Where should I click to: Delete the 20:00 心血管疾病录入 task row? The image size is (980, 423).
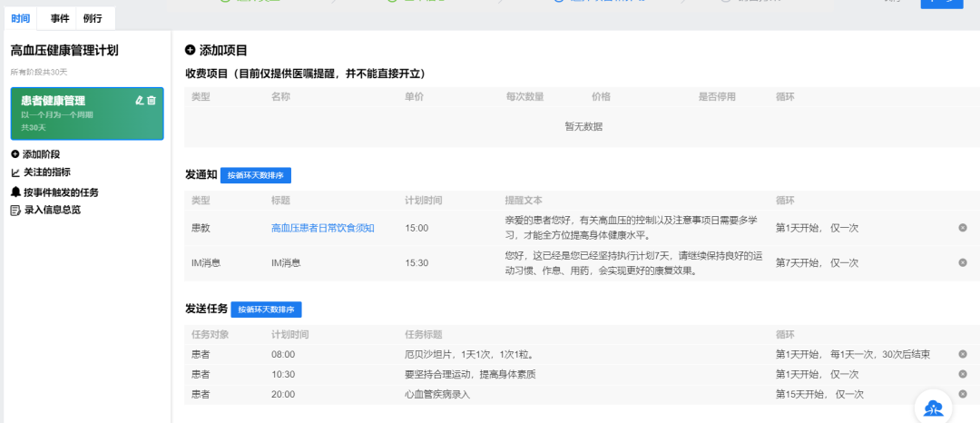[x=963, y=394]
